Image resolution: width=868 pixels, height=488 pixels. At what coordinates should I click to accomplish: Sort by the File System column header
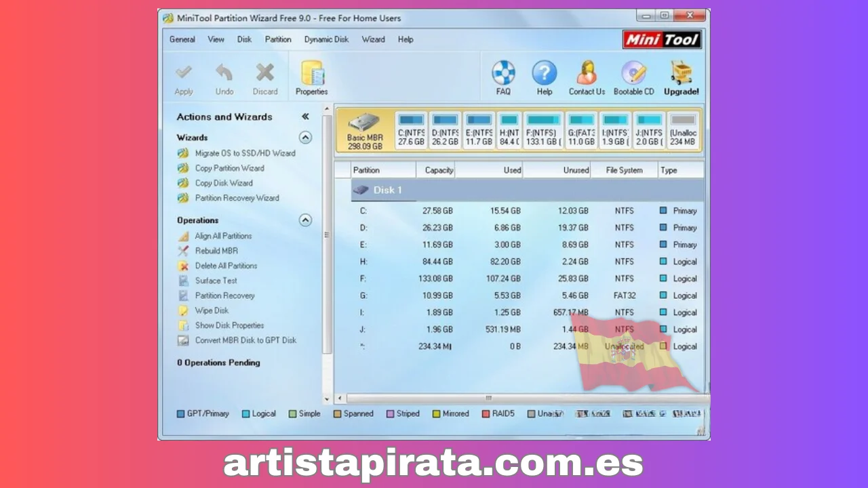pyautogui.click(x=625, y=170)
